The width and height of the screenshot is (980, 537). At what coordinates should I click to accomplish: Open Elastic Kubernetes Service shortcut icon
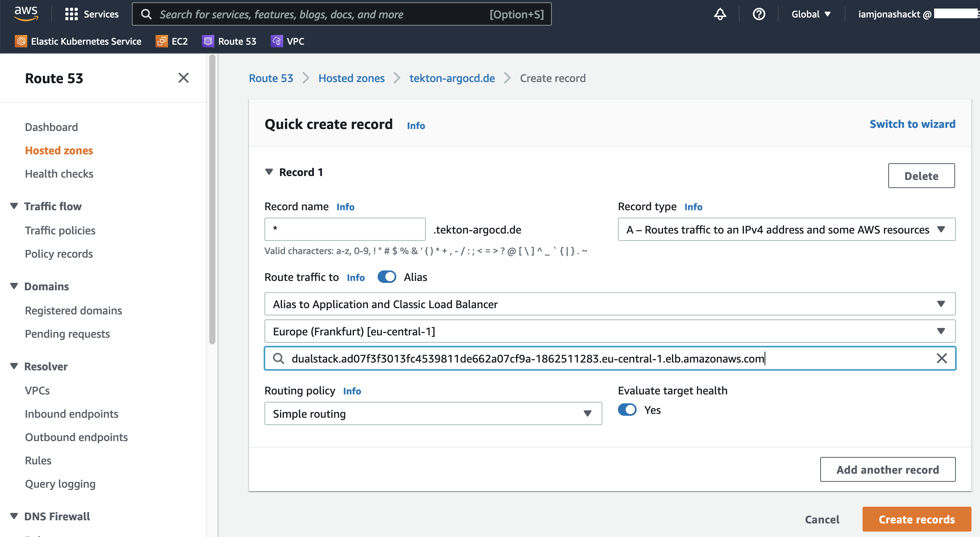coord(21,41)
